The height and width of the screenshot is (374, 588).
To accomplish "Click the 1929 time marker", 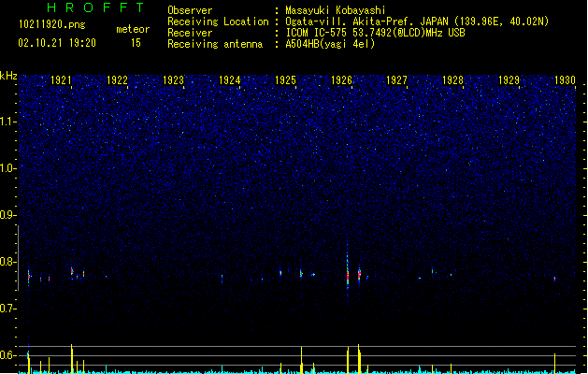I will click(509, 80).
